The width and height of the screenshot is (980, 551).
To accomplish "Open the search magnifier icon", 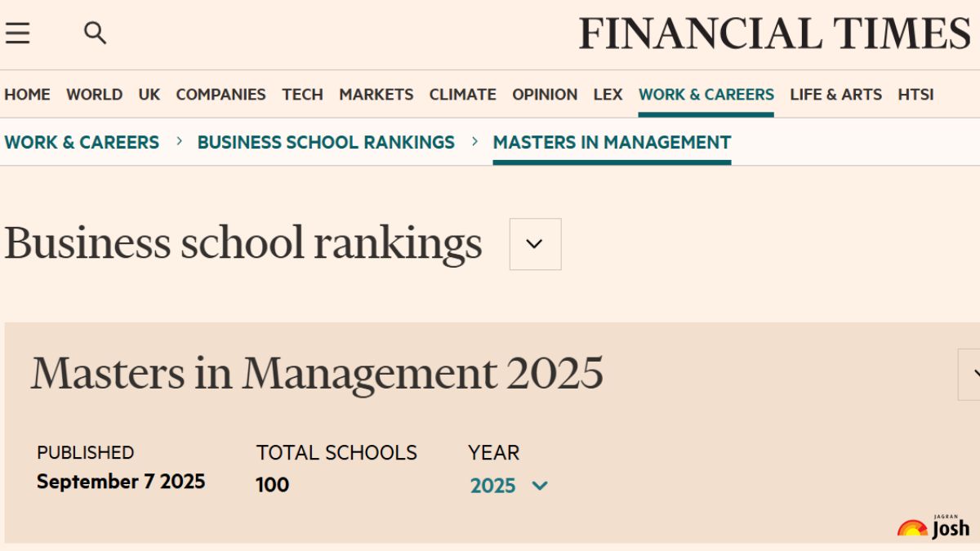I will point(96,33).
